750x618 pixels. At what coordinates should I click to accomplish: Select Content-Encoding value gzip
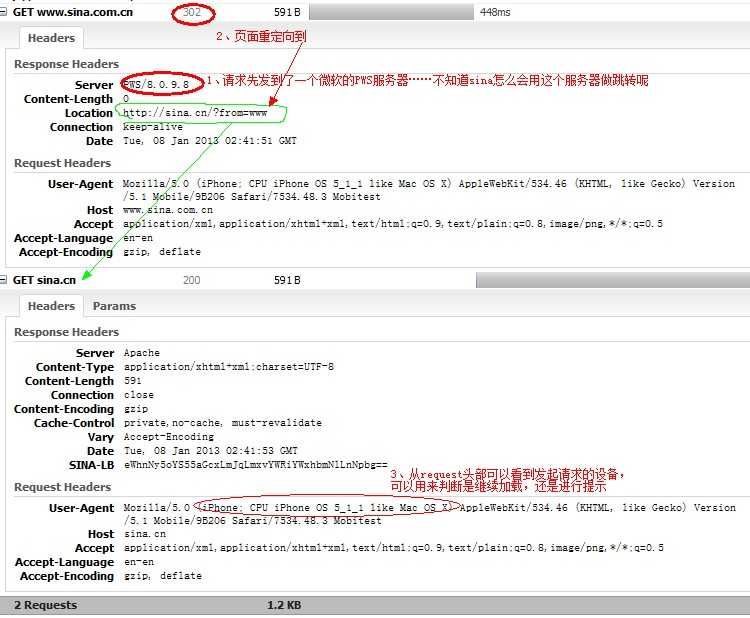tap(136, 409)
